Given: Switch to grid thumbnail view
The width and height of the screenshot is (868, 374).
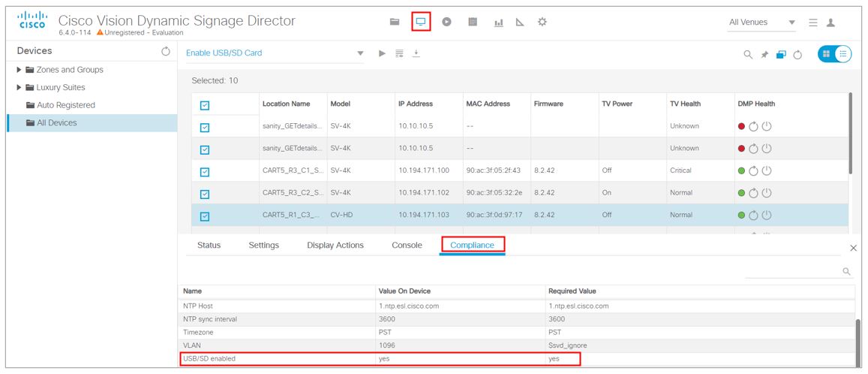Looking at the screenshot, I should [827, 54].
